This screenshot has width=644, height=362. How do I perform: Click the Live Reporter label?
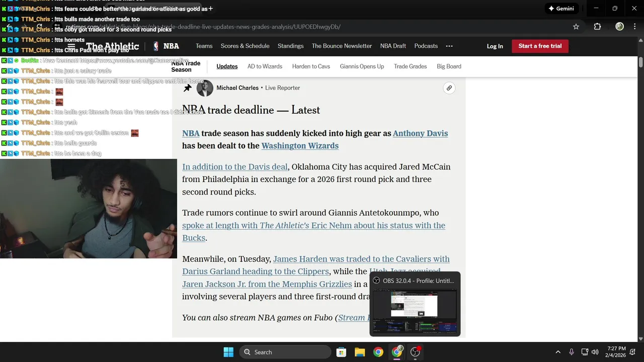(283, 88)
